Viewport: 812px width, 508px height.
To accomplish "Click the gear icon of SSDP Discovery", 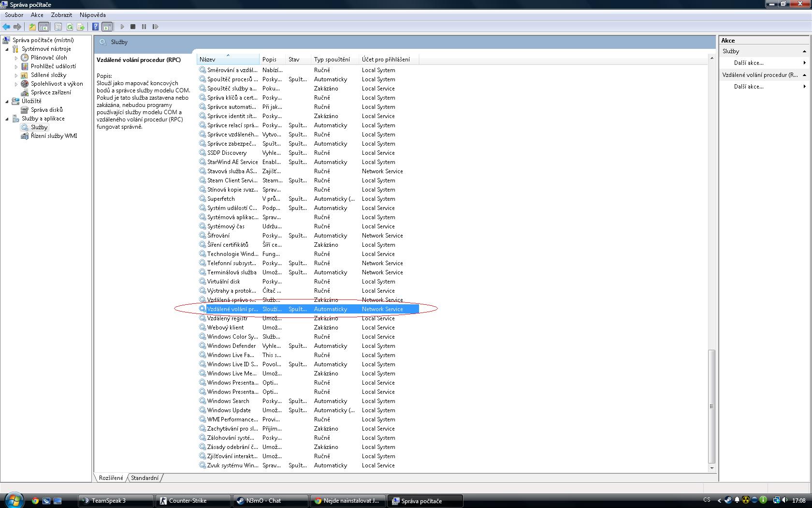I will click(x=203, y=153).
